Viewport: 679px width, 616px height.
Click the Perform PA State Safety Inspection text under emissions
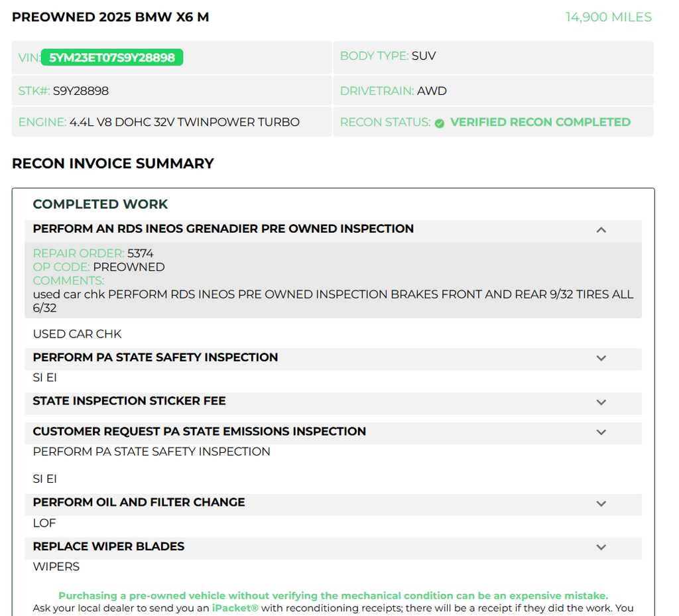152,452
